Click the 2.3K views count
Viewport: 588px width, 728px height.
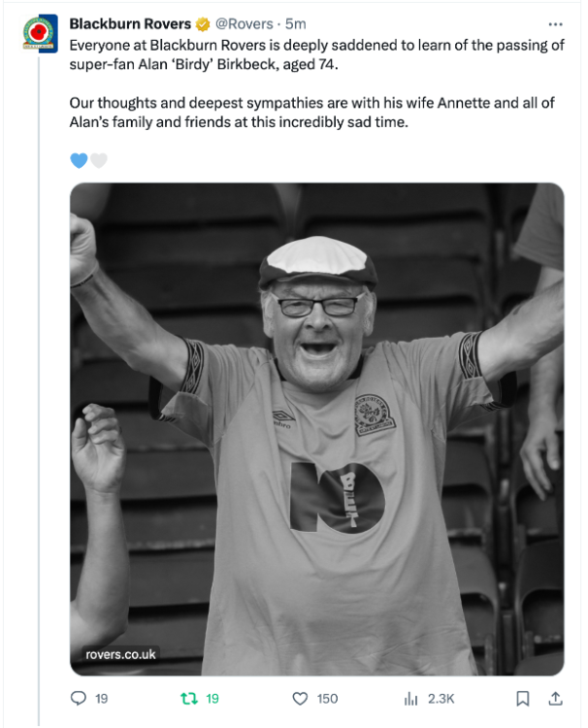(x=441, y=698)
